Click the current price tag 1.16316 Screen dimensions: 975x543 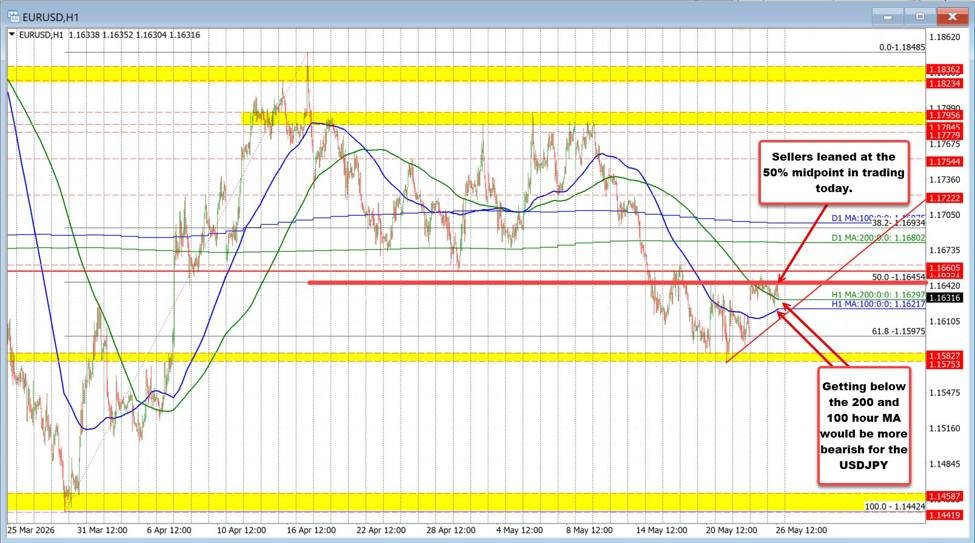[x=945, y=298]
